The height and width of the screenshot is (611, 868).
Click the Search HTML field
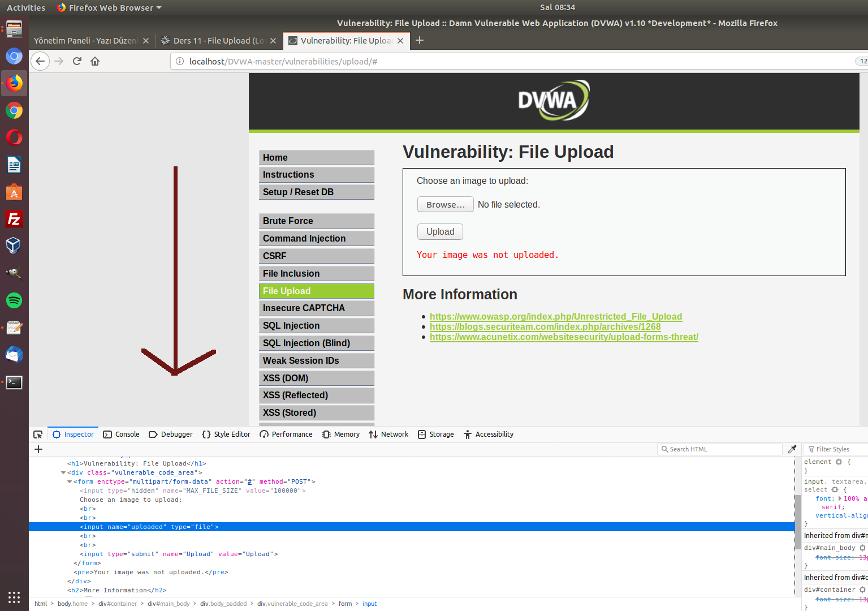point(720,449)
